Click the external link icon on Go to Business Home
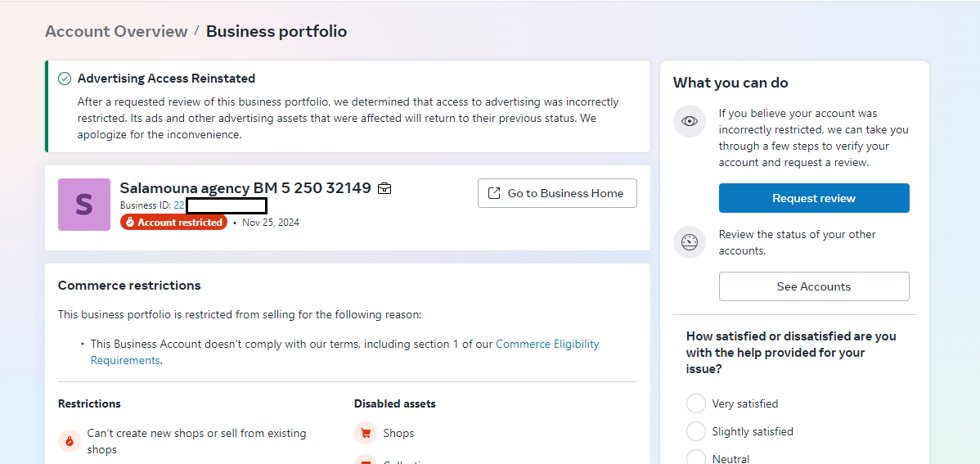980x464 pixels. pyautogui.click(x=494, y=193)
